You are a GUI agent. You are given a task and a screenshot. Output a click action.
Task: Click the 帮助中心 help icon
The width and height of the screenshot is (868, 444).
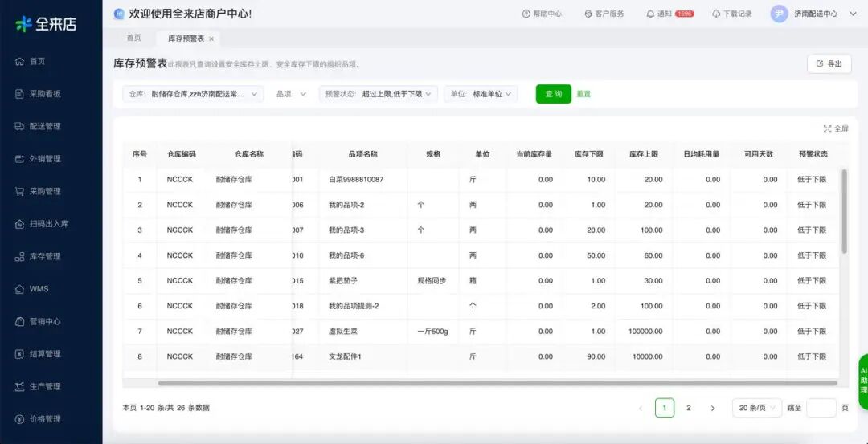(x=526, y=14)
